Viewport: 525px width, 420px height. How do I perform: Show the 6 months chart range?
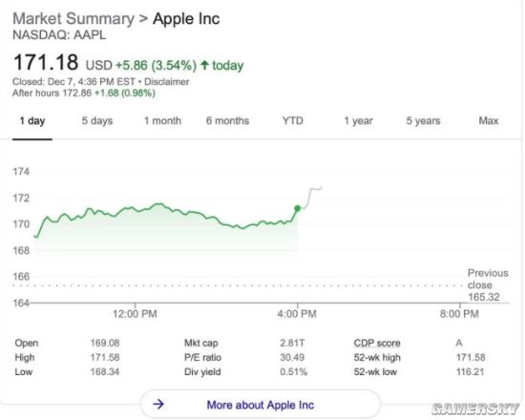tap(228, 120)
